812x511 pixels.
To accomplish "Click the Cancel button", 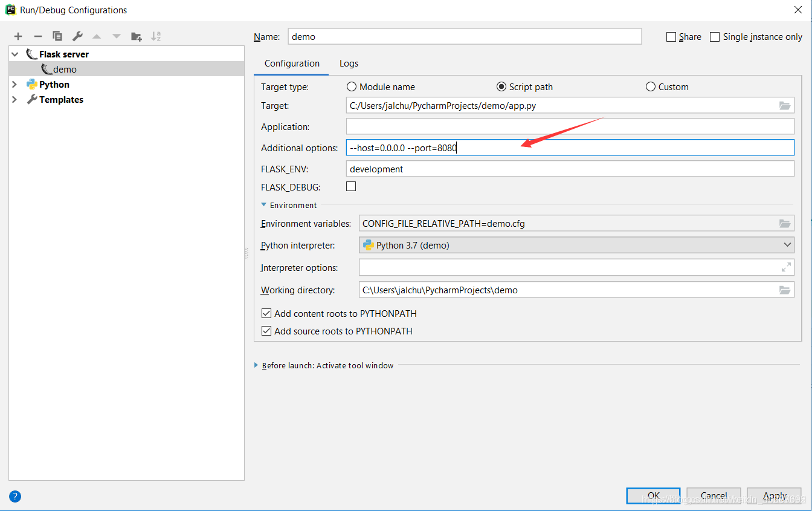I will point(714,496).
